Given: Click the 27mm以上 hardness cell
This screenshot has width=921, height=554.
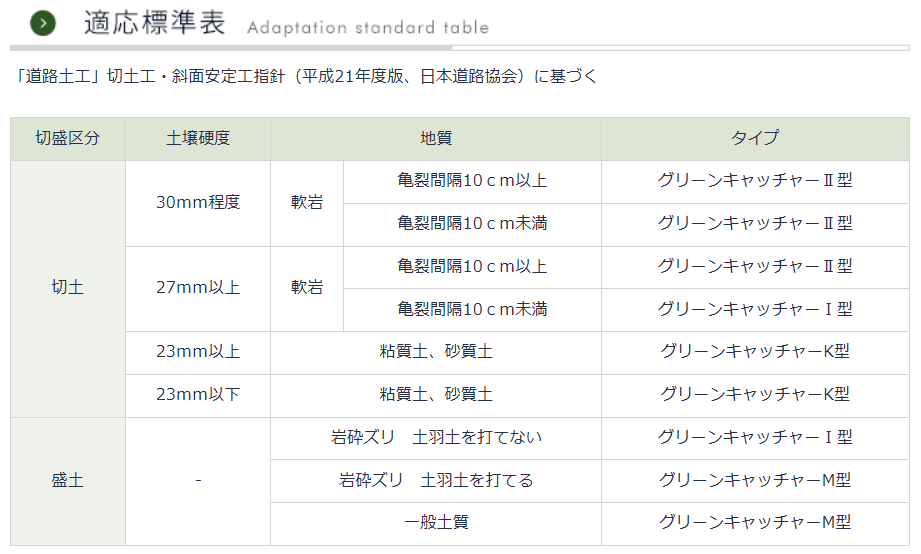Looking at the screenshot, I should [198, 288].
